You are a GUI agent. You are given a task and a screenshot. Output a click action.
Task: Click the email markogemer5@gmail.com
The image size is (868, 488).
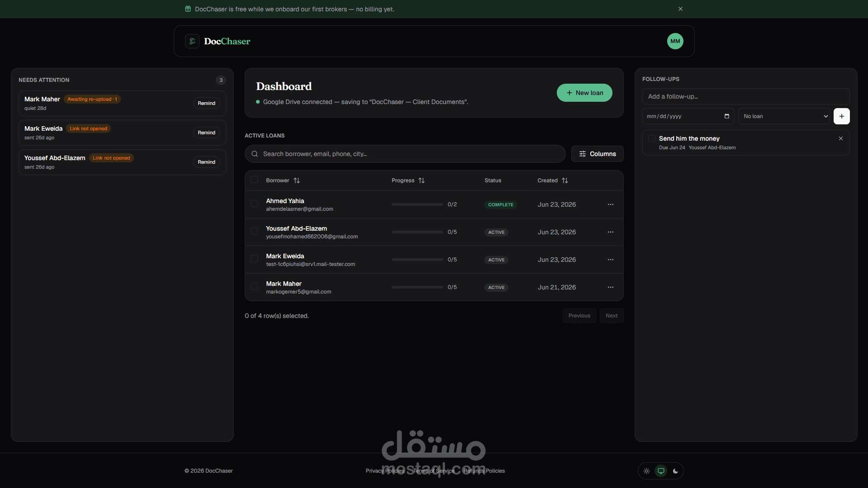pyautogui.click(x=299, y=292)
